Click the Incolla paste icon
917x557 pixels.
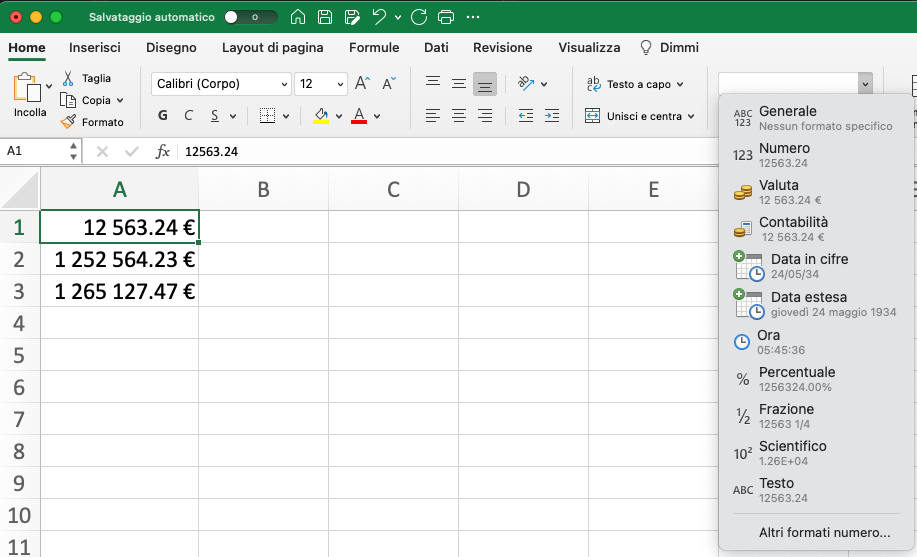pyautogui.click(x=26, y=88)
